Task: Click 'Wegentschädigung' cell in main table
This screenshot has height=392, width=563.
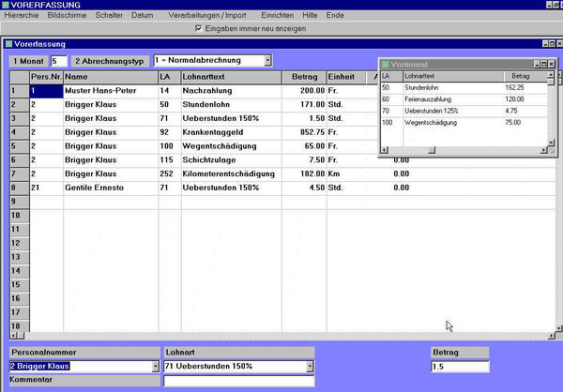Action: tap(232, 146)
